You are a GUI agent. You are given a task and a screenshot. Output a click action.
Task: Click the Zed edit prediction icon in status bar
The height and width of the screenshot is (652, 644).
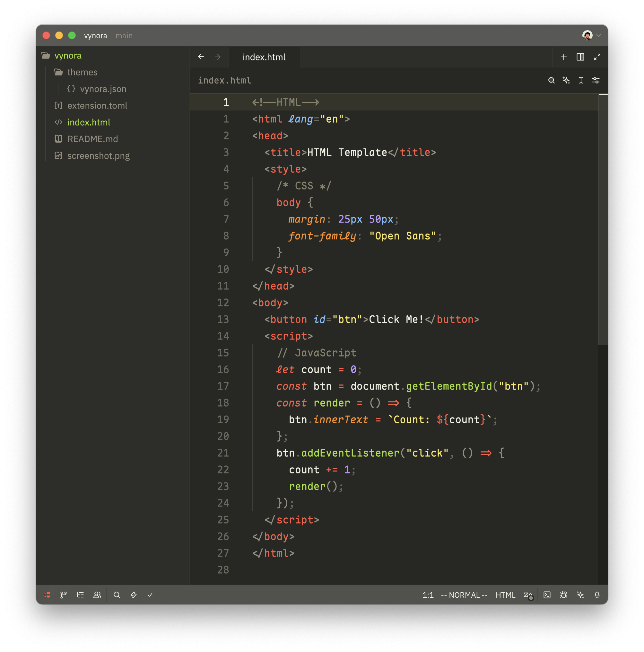coord(528,595)
